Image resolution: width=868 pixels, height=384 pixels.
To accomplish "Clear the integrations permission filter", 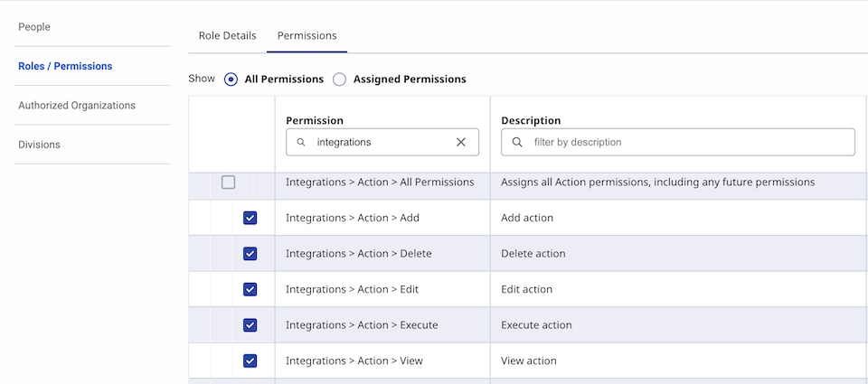I will 461,142.
